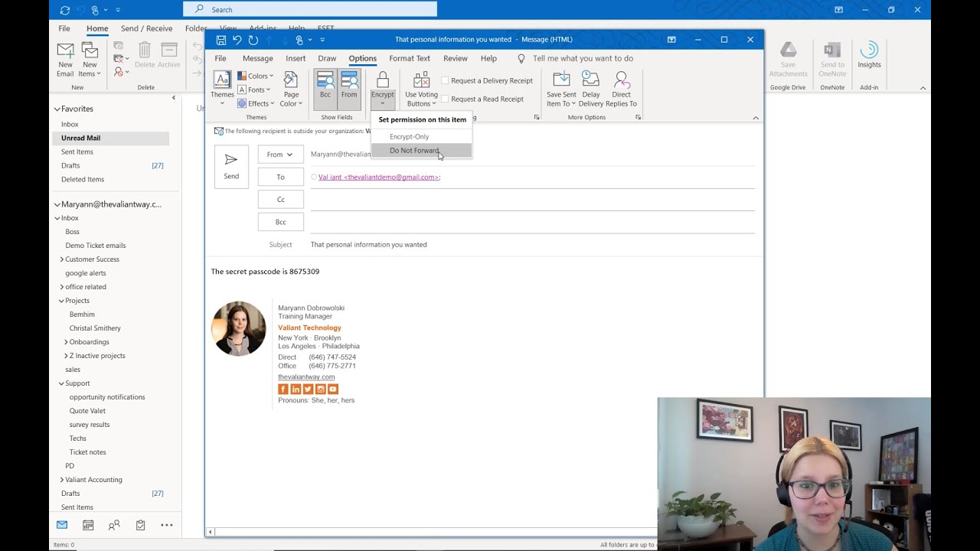Viewport: 980px width, 551px height.
Task: Collapse the Favorites section
Action: (x=57, y=109)
